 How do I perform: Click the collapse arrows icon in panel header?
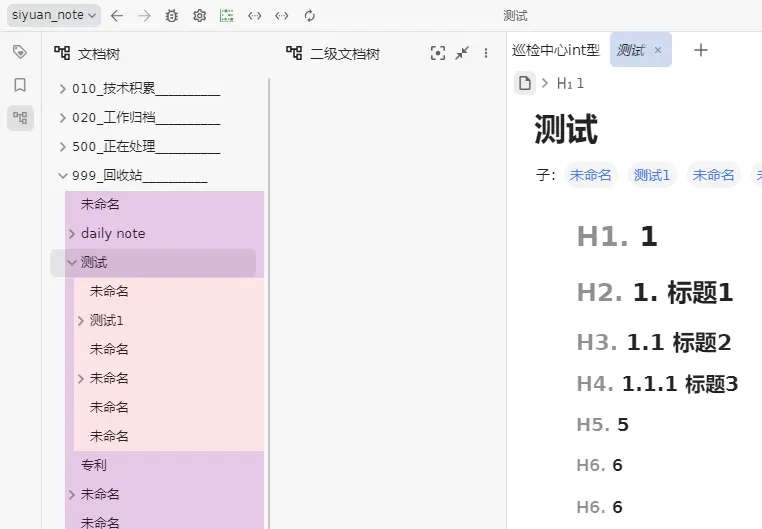tap(461, 53)
